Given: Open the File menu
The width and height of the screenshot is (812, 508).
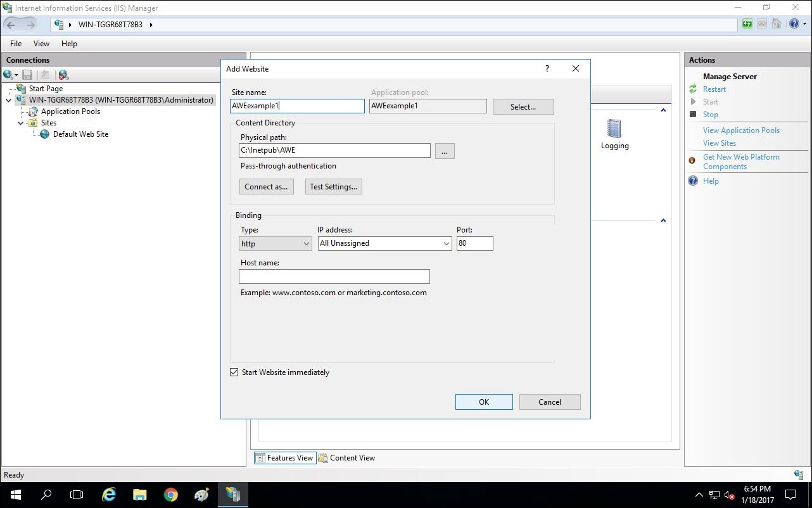Looking at the screenshot, I should tap(16, 44).
